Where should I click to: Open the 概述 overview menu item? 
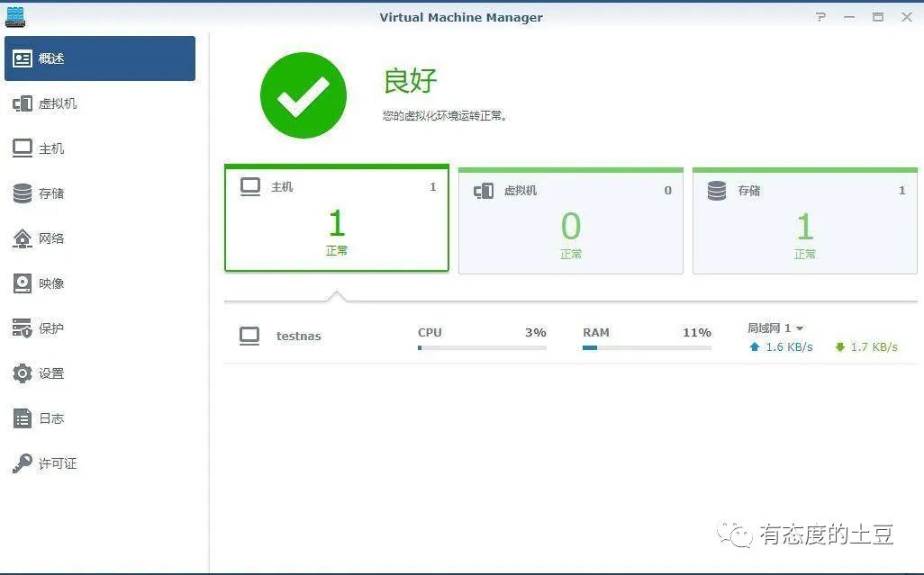pyautogui.click(x=100, y=58)
